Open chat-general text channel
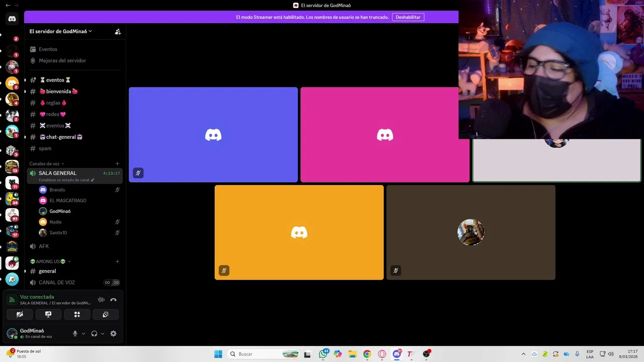The height and width of the screenshot is (362, 644). (61, 137)
